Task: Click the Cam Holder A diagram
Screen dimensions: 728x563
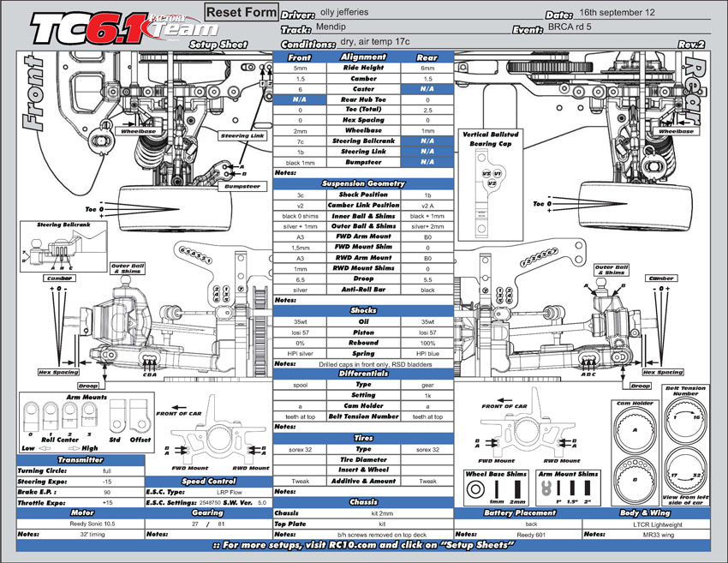Action: tap(636, 430)
